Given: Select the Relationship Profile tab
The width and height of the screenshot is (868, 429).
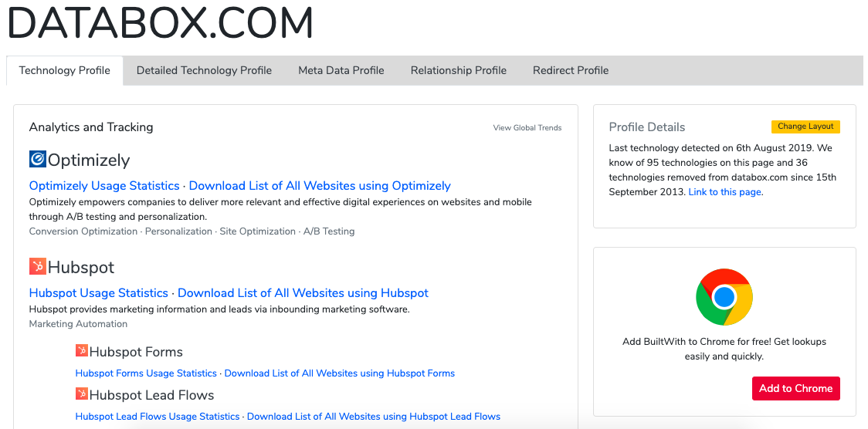Looking at the screenshot, I should point(459,71).
